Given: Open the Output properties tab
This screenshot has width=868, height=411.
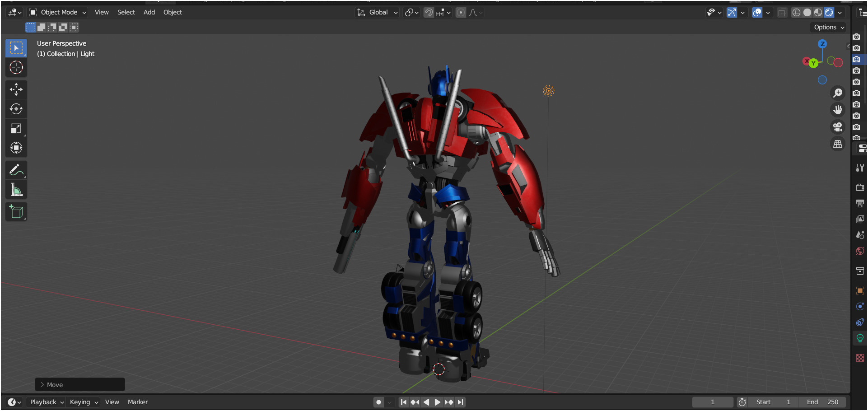Looking at the screenshot, I should [860, 203].
